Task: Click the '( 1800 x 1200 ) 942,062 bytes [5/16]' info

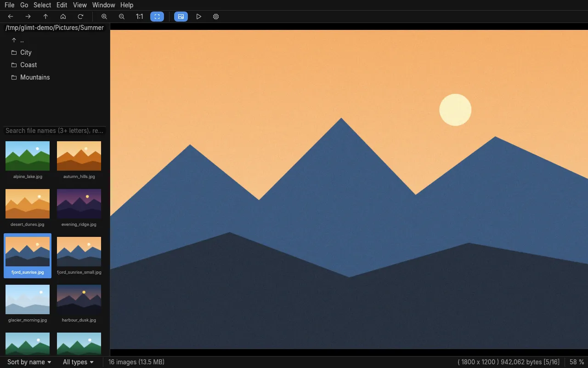Action: [509, 362]
